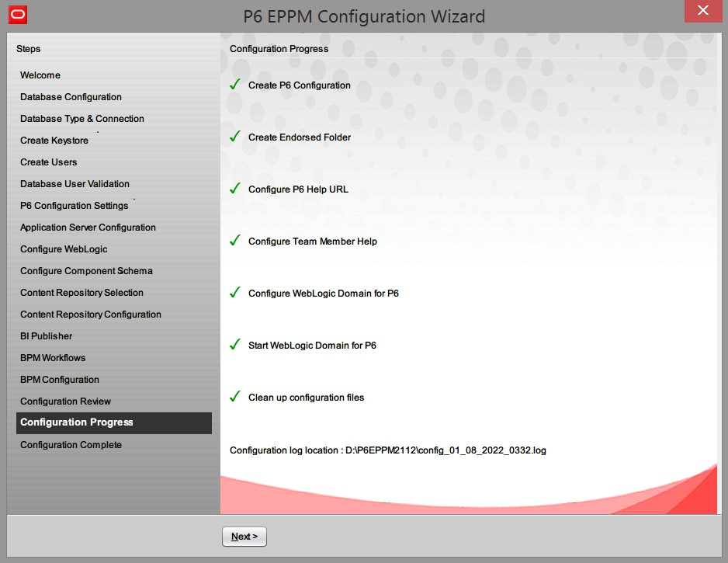
Task: Select Database Type & Connection step
Action: tap(82, 119)
